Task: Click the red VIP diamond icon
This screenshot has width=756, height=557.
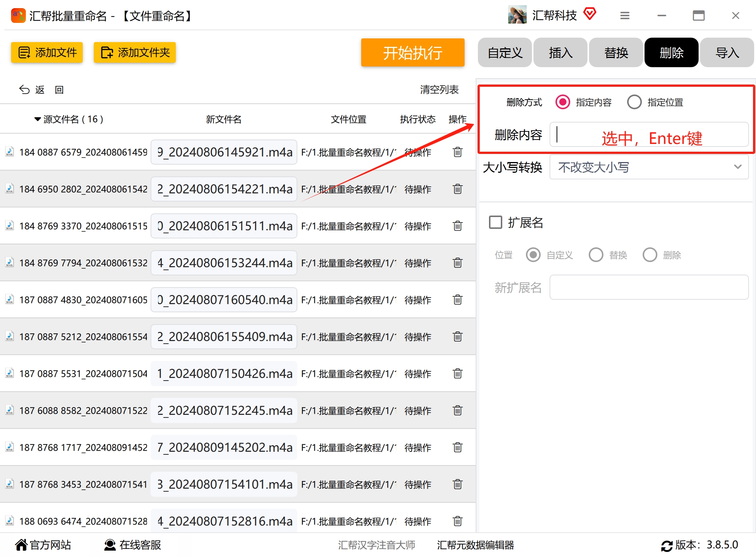Action: tap(590, 14)
